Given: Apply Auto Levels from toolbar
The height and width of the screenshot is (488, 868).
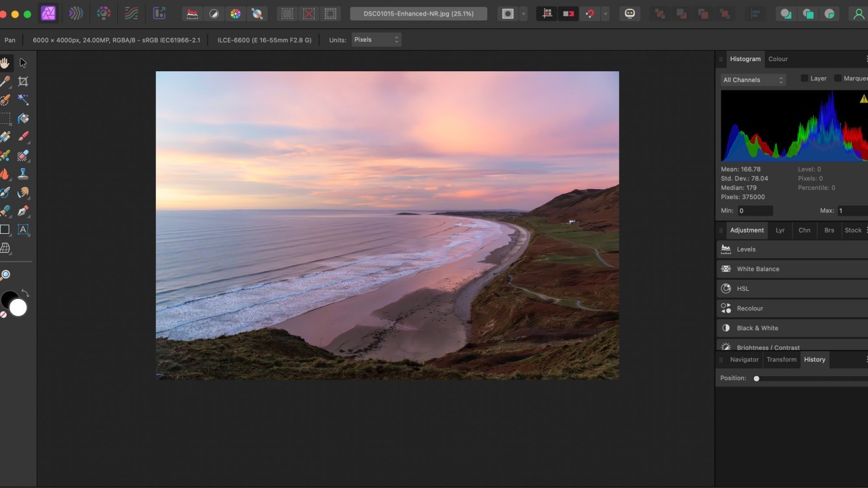Looking at the screenshot, I should [x=193, y=14].
